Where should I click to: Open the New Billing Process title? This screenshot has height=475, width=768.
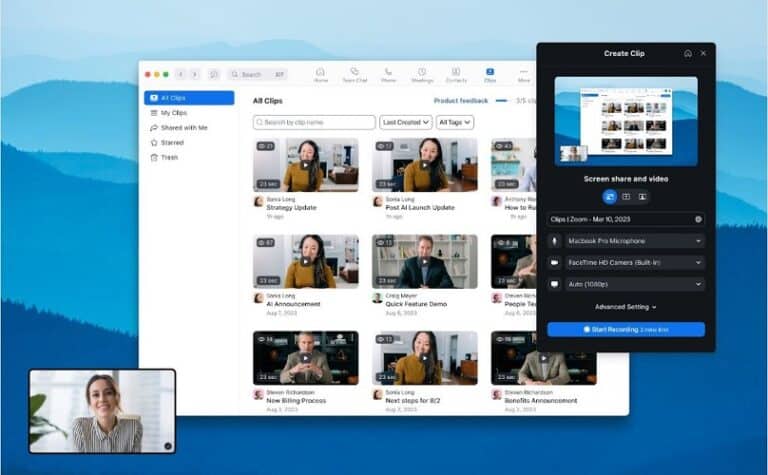(x=296, y=401)
